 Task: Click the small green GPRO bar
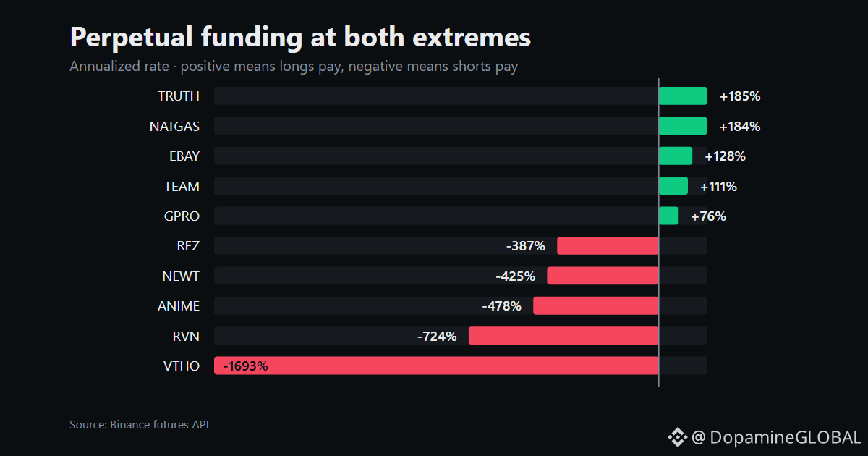pos(669,216)
